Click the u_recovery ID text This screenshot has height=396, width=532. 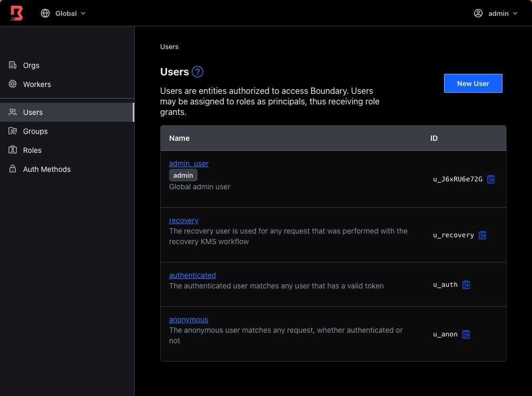point(454,235)
